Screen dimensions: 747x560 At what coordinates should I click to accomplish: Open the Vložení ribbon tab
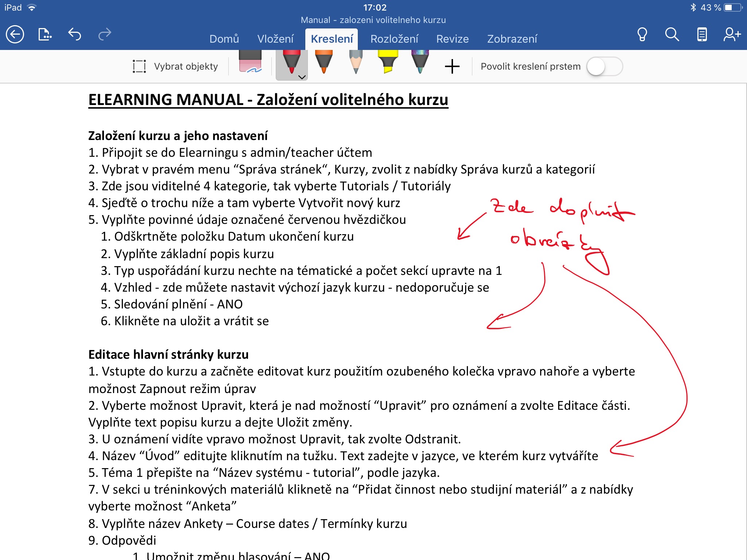(275, 39)
